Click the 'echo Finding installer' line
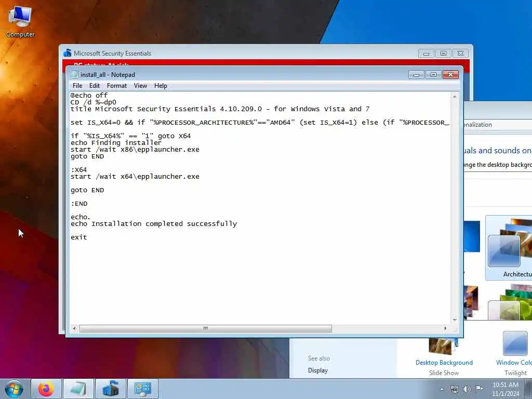The height and width of the screenshot is (399, 532). coord(116,143)
